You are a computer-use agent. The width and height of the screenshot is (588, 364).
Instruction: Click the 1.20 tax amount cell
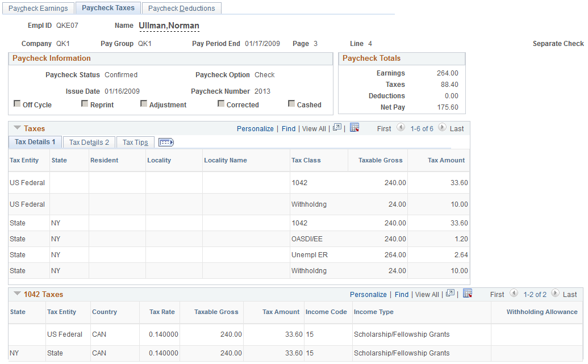461,239
